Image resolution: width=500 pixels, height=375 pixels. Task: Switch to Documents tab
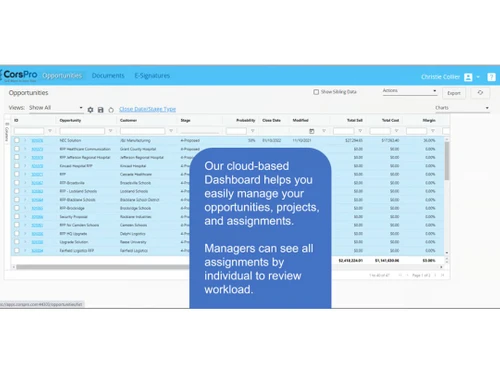108,76
